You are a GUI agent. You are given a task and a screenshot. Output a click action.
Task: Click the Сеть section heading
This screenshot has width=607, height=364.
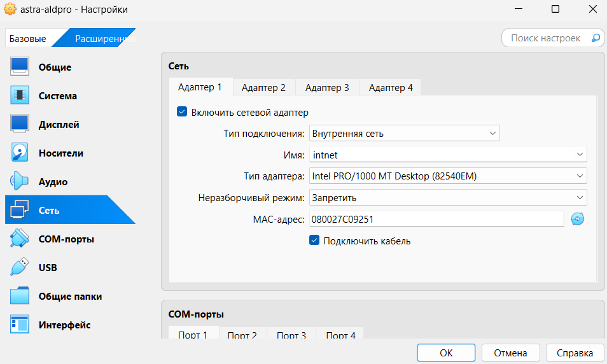(x=178, y=66)
